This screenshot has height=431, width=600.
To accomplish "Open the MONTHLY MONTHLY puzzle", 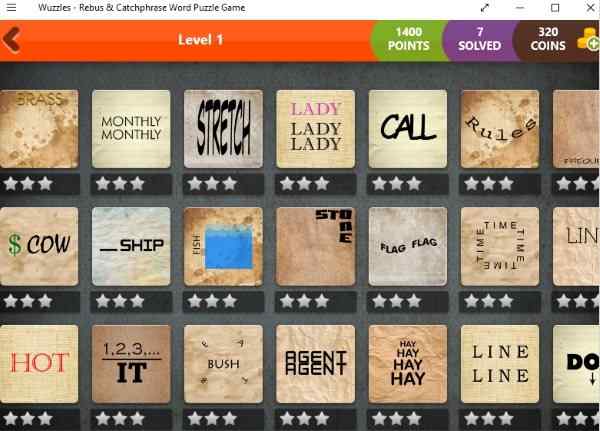I will point(131,129).
